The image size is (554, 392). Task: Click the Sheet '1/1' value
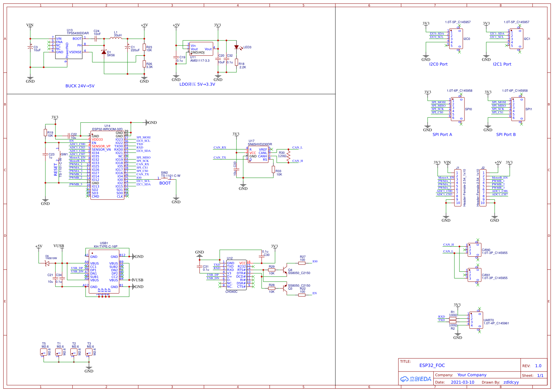pos(540,376)
